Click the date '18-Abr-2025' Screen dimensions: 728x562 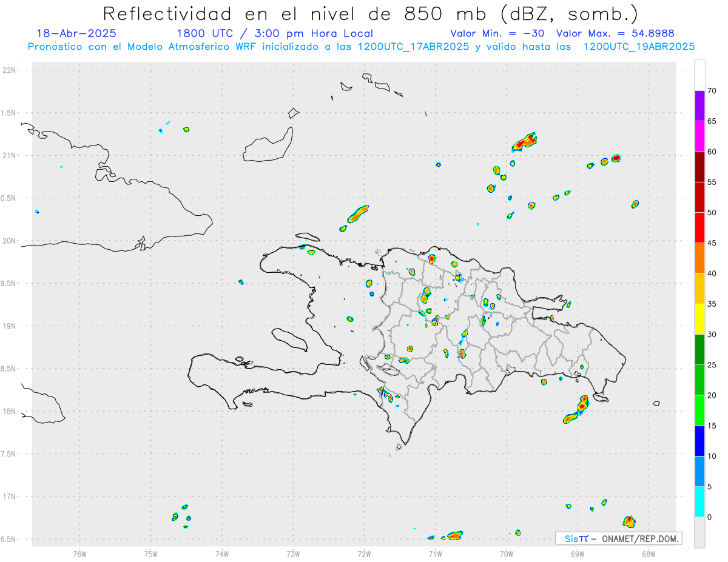click(76, 33)
